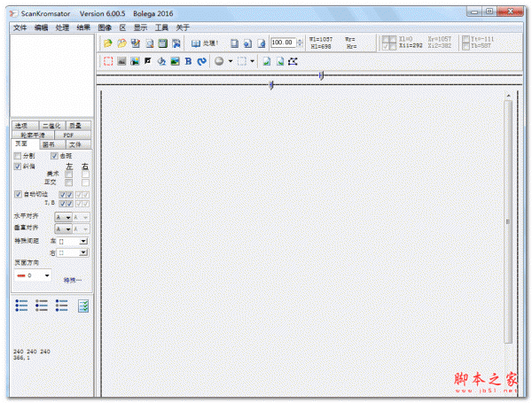
Task: Click the blue swirl icon
Action: [x=202, y=61]
